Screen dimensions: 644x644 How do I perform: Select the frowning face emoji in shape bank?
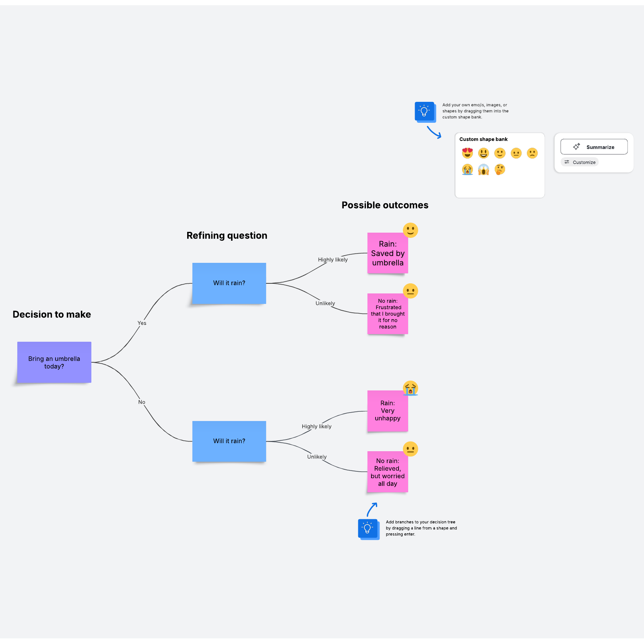(x=532, y=153)
